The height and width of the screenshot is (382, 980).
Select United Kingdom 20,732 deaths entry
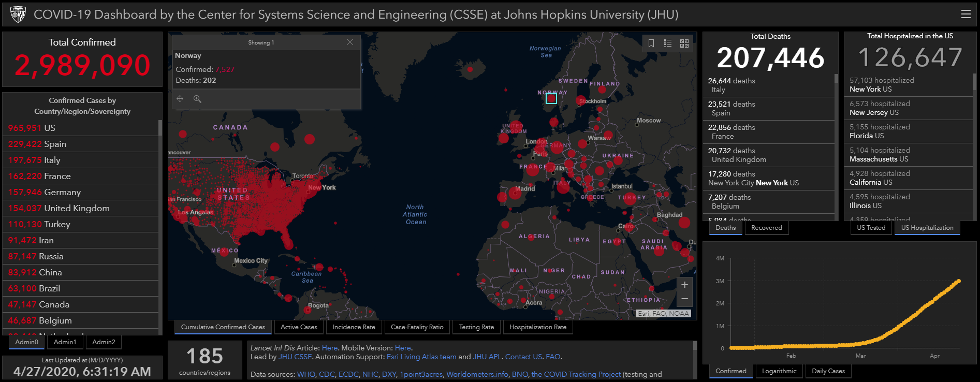click(x=769, y=155)
